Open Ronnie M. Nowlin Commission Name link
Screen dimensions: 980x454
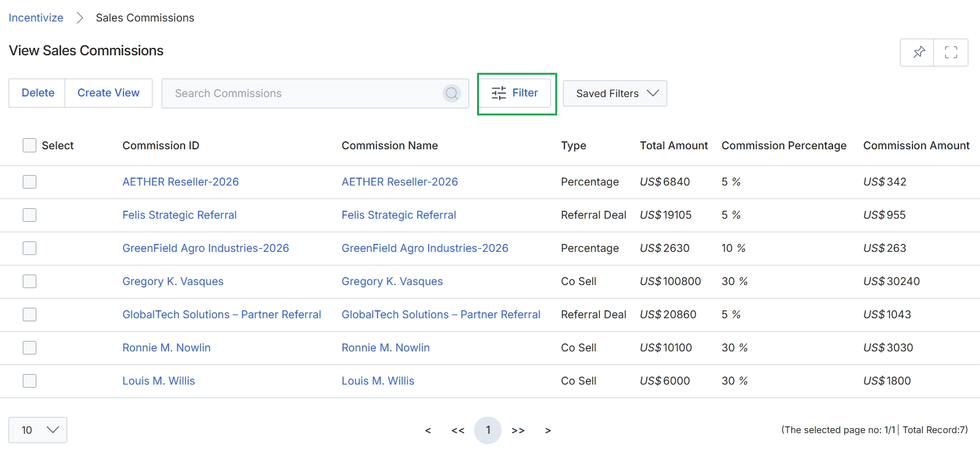click(x=385, y=348)
